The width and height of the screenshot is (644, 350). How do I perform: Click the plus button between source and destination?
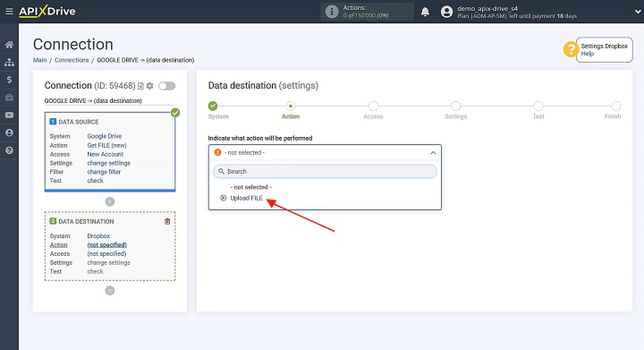point(110,201)
